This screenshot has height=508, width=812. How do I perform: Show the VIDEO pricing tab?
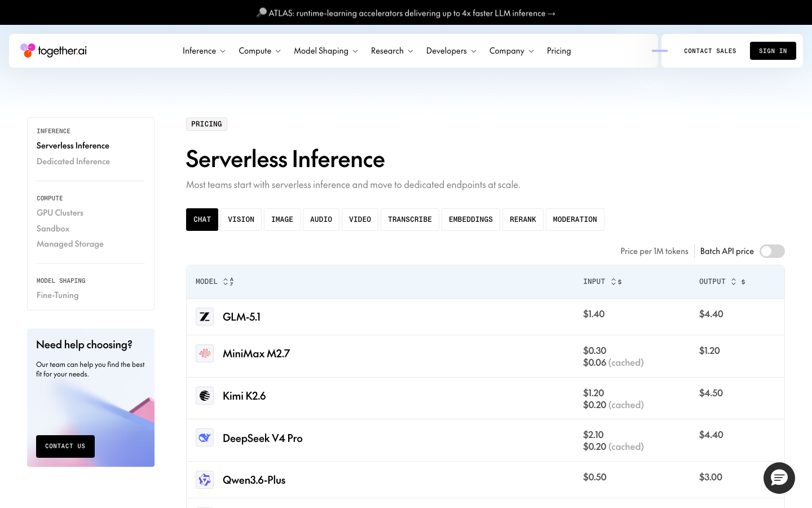click(x=360, y=220)
